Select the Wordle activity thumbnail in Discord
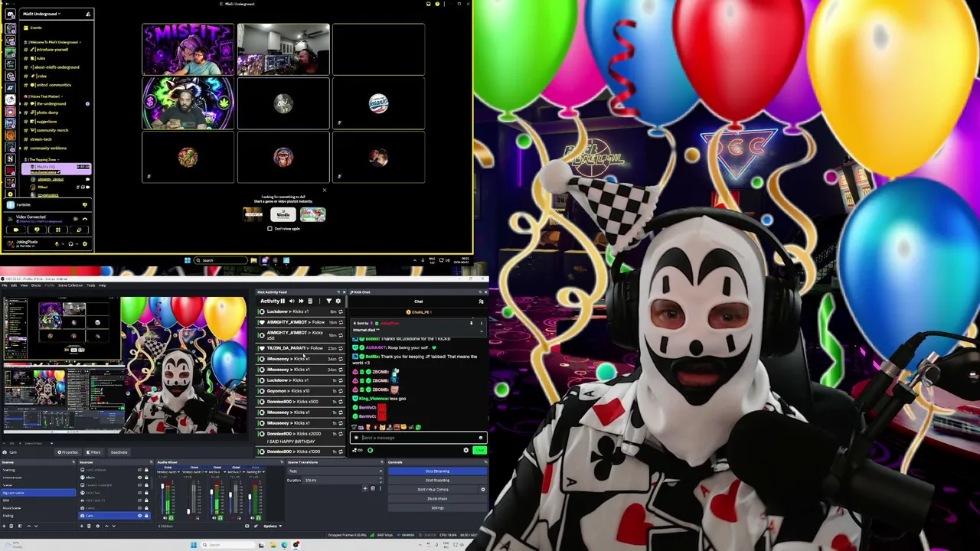980x551 pixels. click(x=283, y=214)
